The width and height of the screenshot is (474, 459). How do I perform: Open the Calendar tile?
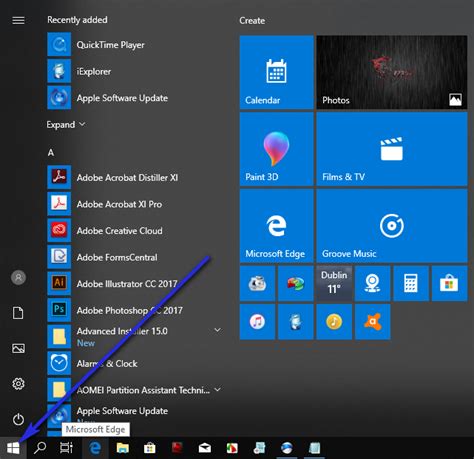(x=277, y=72)
